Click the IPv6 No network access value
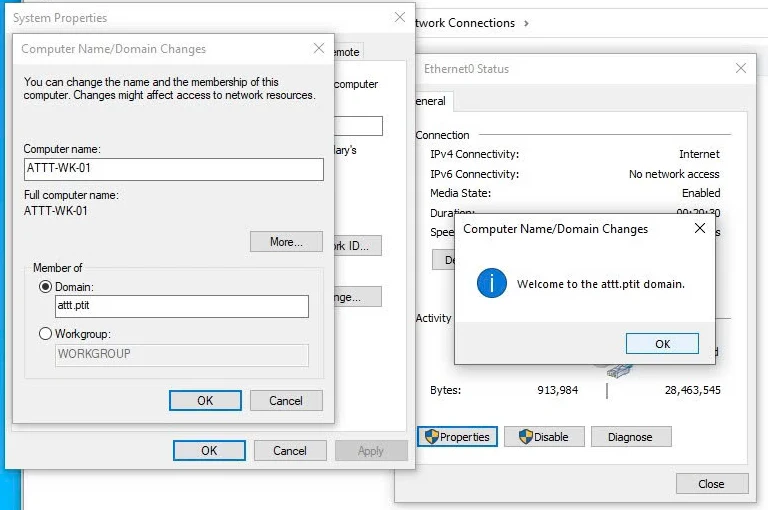Image resolution: width=768 pixels, height=510 pixels. (x=674, y=174)
